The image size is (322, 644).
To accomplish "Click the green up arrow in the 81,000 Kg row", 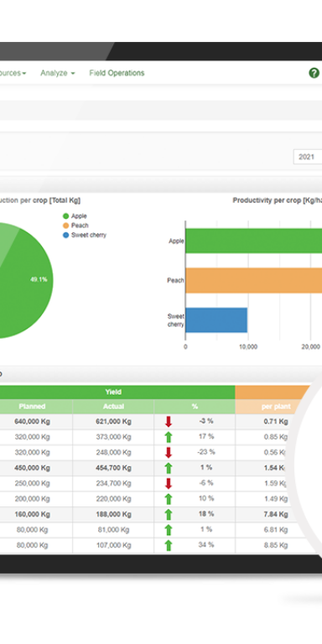I will (x=168, y=530).
